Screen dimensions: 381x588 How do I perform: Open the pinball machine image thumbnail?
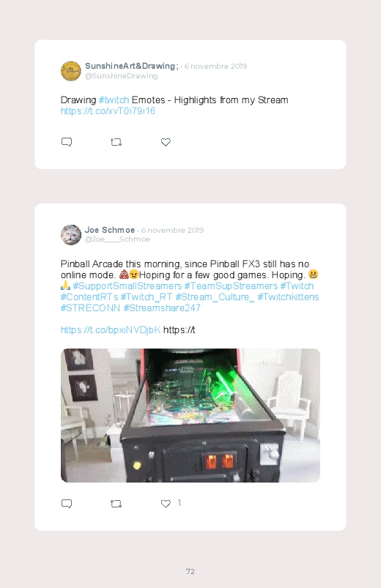190,415
